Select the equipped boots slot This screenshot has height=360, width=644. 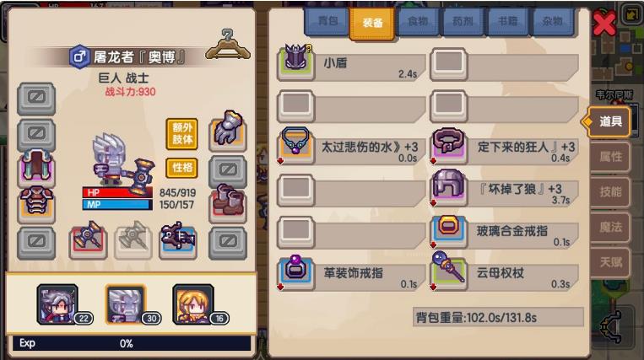pyautogui.click(x=228, y=204)
